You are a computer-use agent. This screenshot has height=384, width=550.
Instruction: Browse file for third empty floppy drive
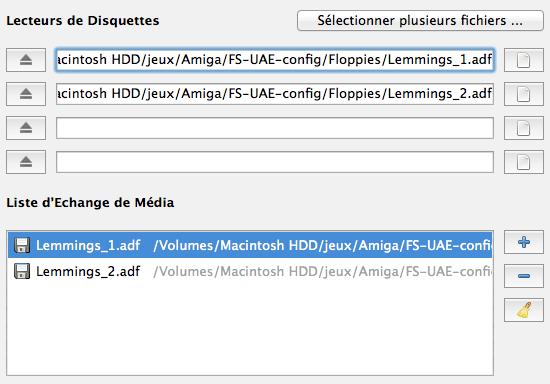tap(524, 128)
